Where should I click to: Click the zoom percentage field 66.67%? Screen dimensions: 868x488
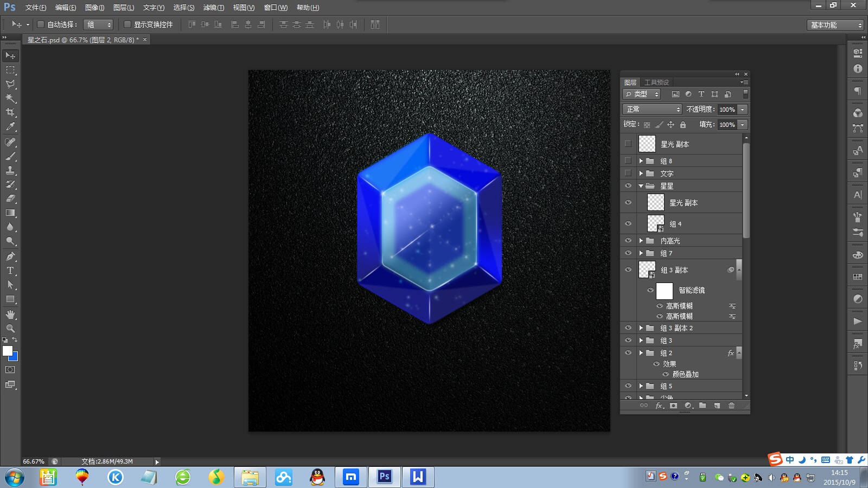[34, 461]
